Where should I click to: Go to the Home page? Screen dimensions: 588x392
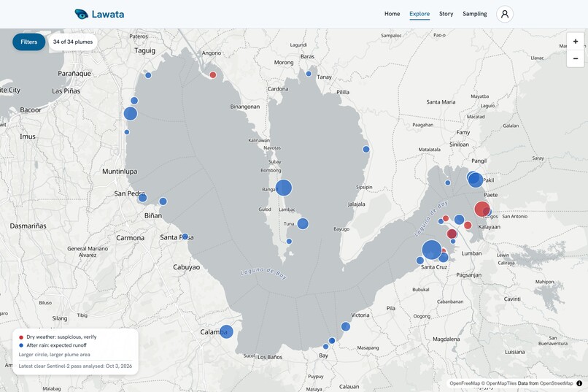pos(392,14)
